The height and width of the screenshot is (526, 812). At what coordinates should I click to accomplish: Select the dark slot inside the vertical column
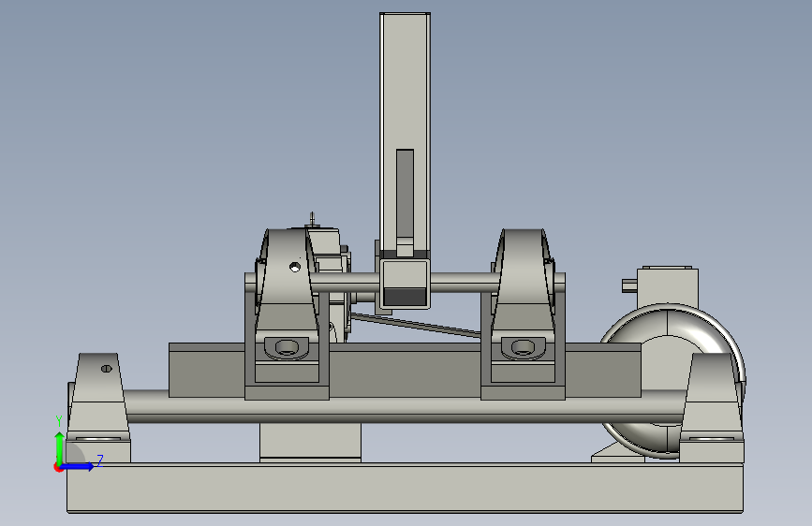pyautogui.click(x=405, y=194)
